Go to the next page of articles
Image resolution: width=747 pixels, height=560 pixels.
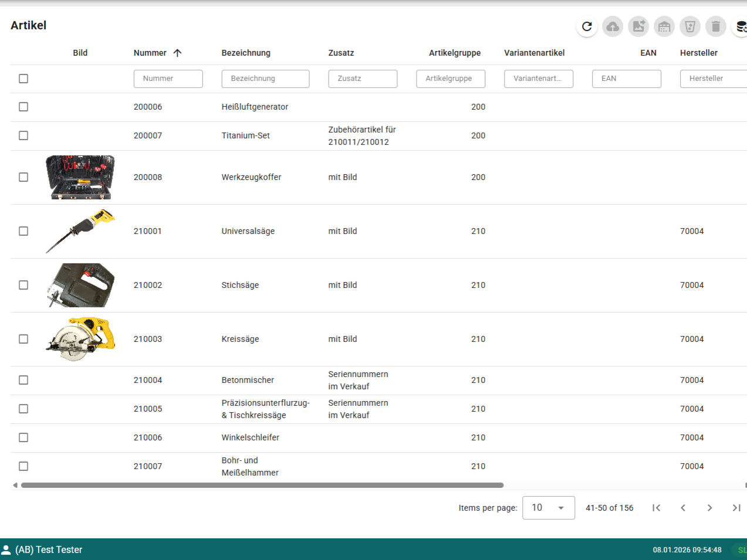coord(709,508)
